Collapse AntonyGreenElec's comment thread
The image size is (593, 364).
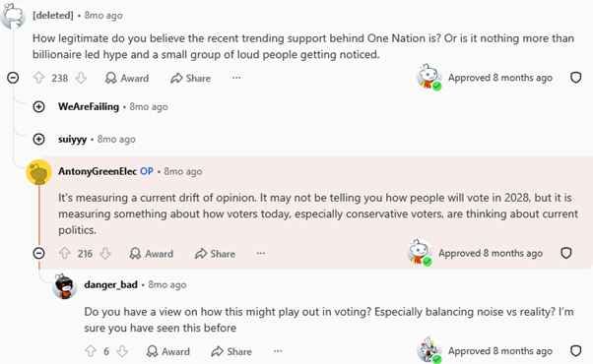click(38, 253)
